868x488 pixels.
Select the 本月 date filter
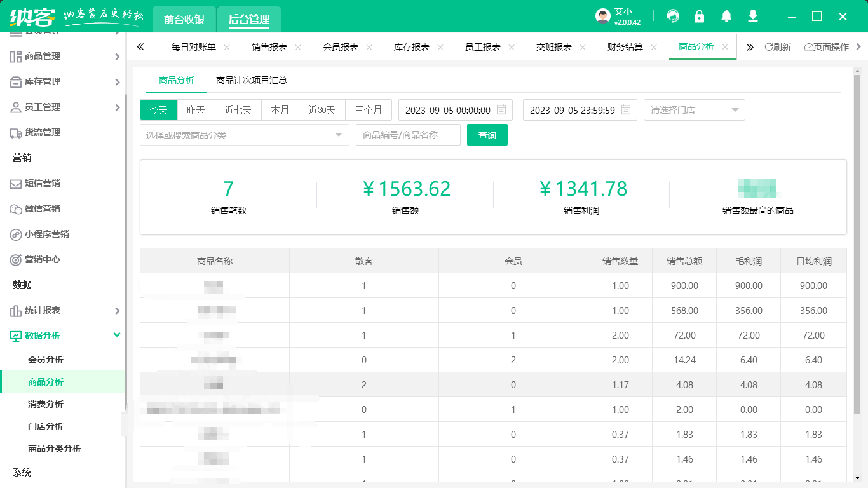[x=280, y=109]
